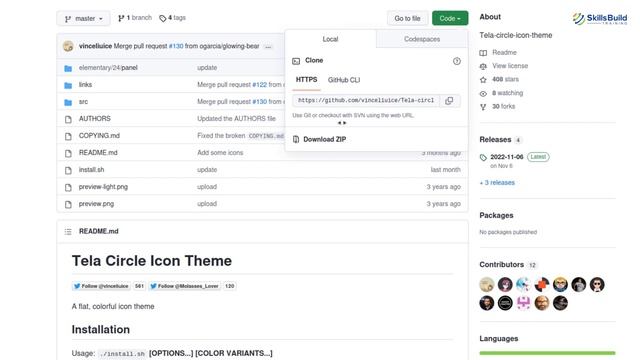Click the book icon beside Readme
The width and height of the screenshot is (640, 360).
(x=483, y=53)
